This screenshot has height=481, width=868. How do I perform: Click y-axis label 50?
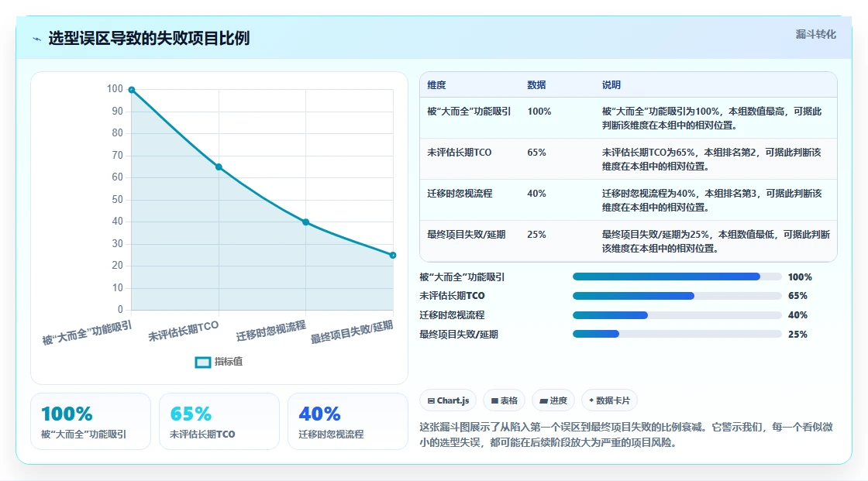coord(117,199)
